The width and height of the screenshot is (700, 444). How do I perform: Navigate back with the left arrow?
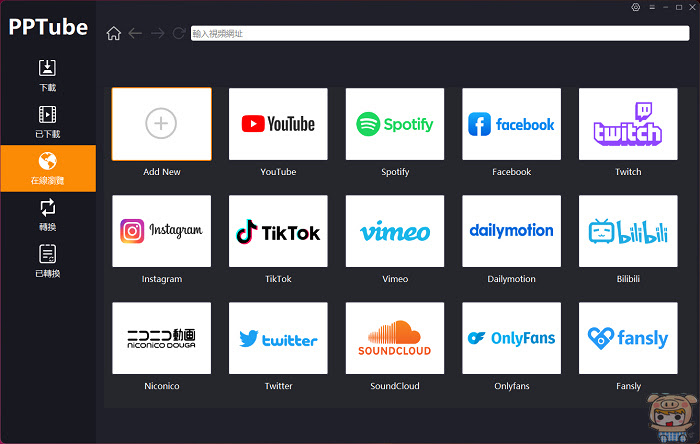point(135,33)
